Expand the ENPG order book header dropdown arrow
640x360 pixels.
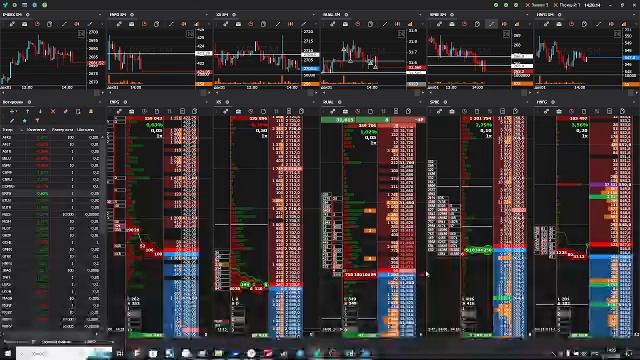point(207,102)
